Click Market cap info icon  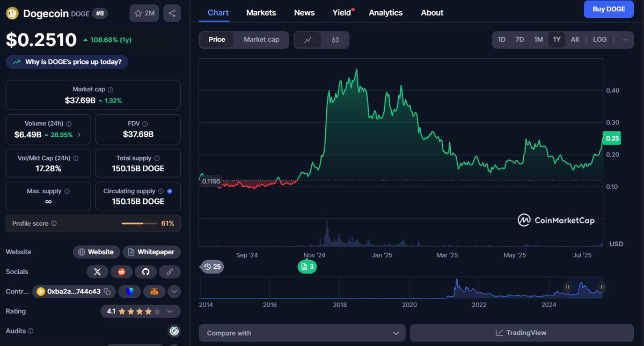(111, 90)
